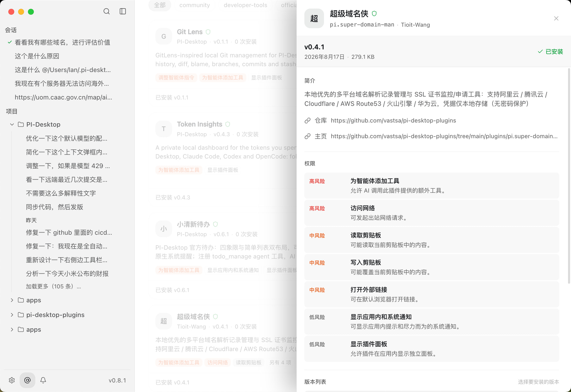571x392 pixels.
Task: Open conversation 看看我有哪些域名，进行评估价值
Action: click(62, 42)
